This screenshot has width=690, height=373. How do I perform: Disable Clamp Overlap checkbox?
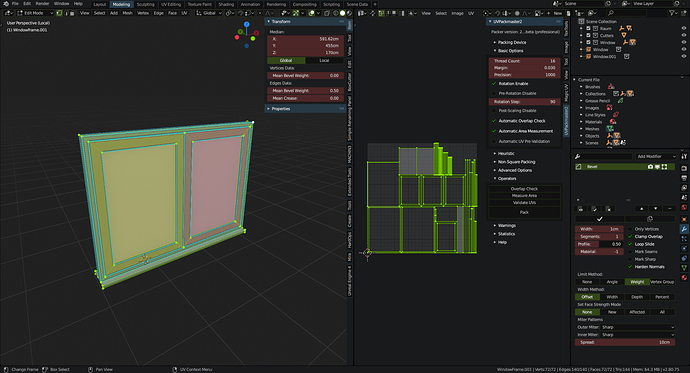(631, 237)
